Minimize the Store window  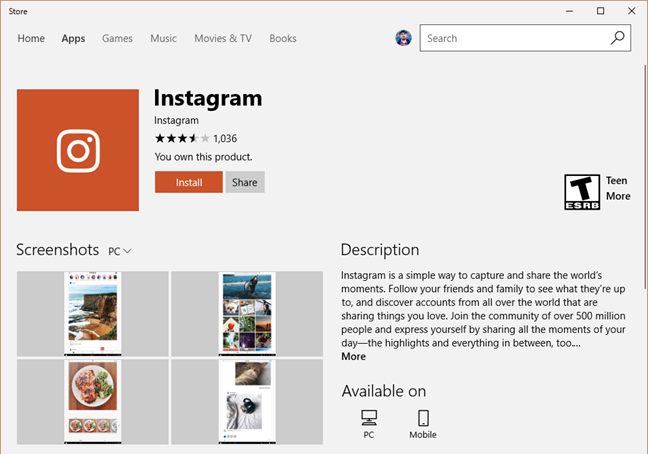[x=569, y=11]
